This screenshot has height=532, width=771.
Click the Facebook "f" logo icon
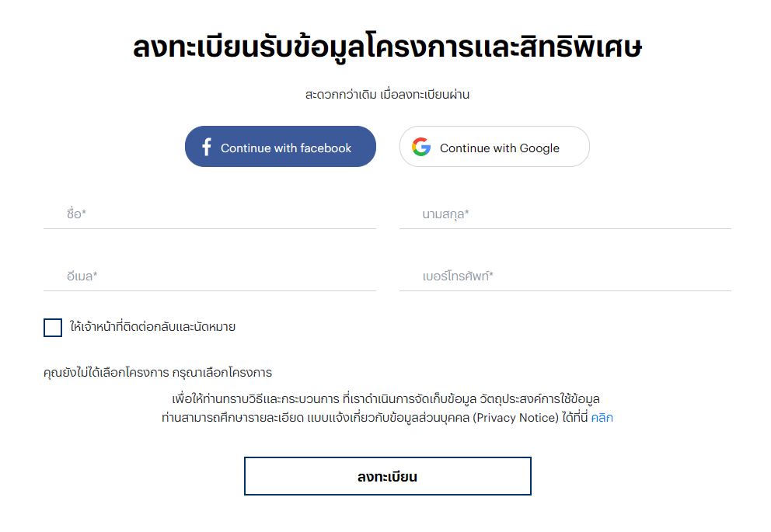point(206,148)
